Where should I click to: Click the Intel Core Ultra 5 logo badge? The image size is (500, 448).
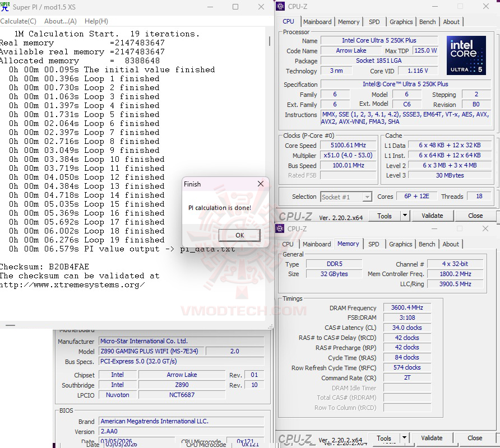point(466,55)
